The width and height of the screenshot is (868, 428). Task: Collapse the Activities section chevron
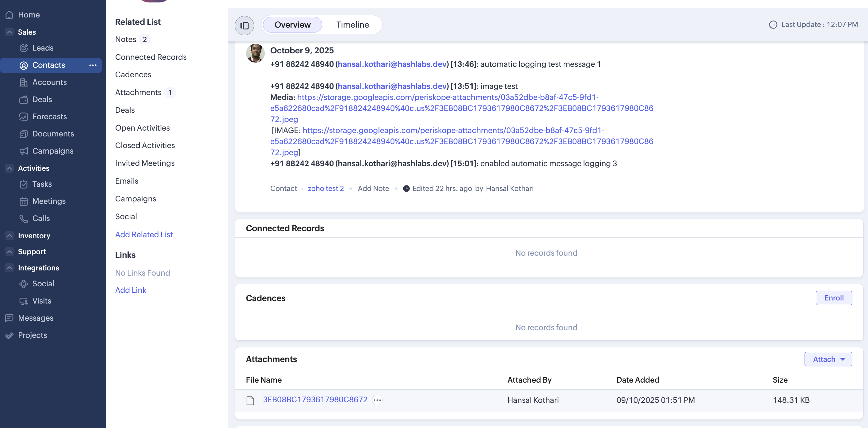pyautogui.click(x=10, y=168)
